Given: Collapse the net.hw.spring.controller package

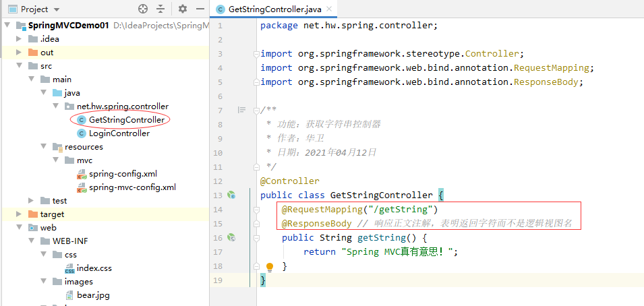Looking at the screenshot, I should tap(55, 106).
